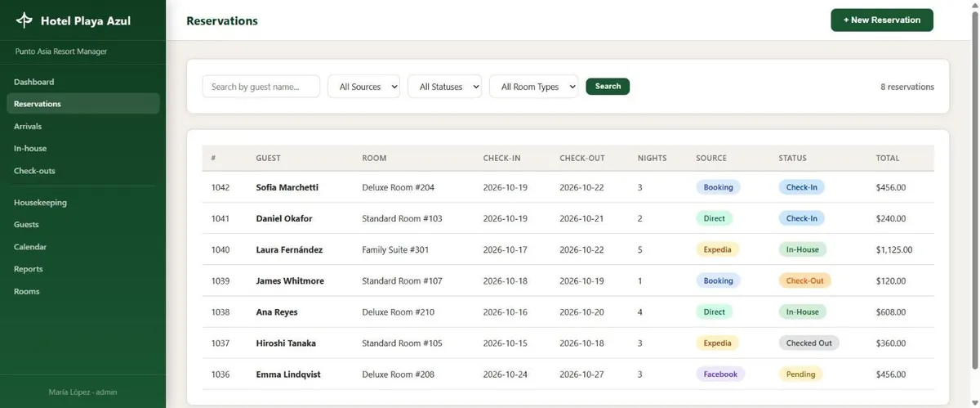Screen dimensions: 980x408
Task: Click Check-In status for Daniel Okafor
Action: tap(802, 218)
